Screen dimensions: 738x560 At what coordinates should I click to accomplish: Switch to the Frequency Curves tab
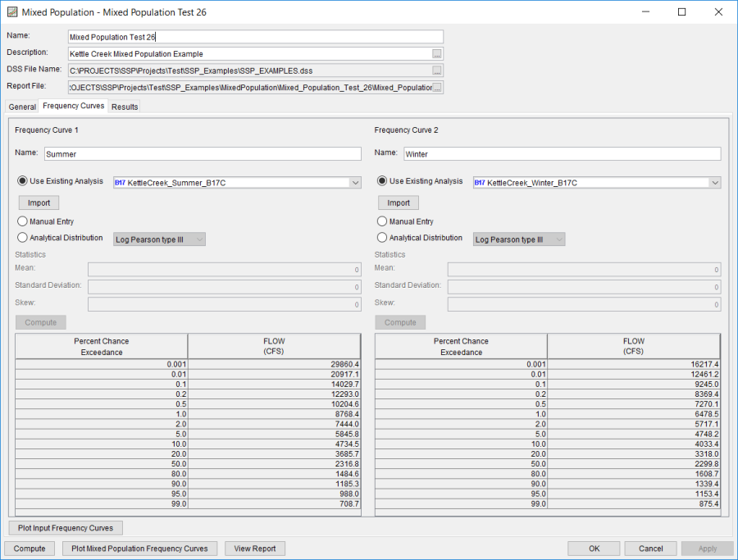(x=74, y=106)
